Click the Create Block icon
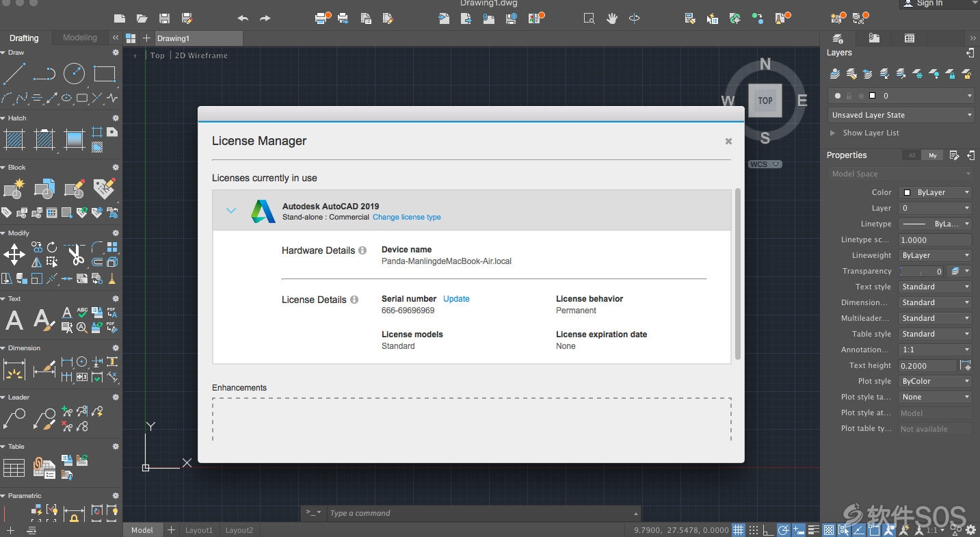Viewport: 980px width, 537px height. click(14, 189)
